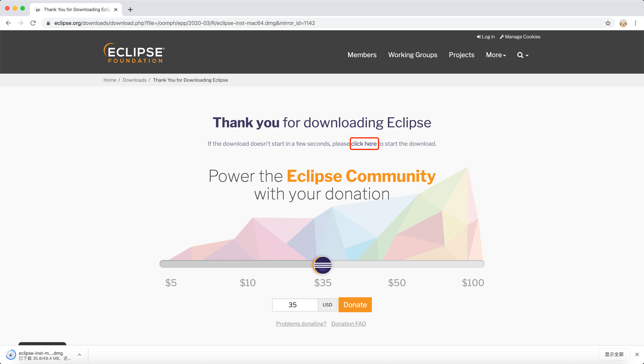Expand the More navigation menu

coord(496,55)
